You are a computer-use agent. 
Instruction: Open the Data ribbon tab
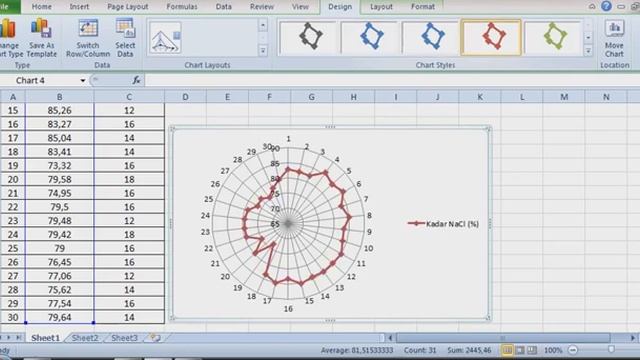(224, 7)
